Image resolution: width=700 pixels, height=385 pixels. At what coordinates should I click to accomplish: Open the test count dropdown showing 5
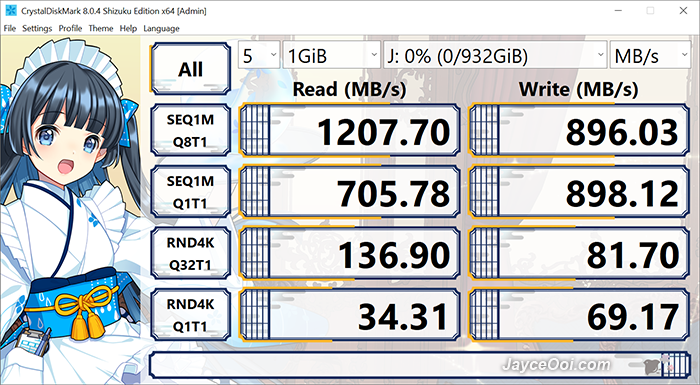pos(259,55)
